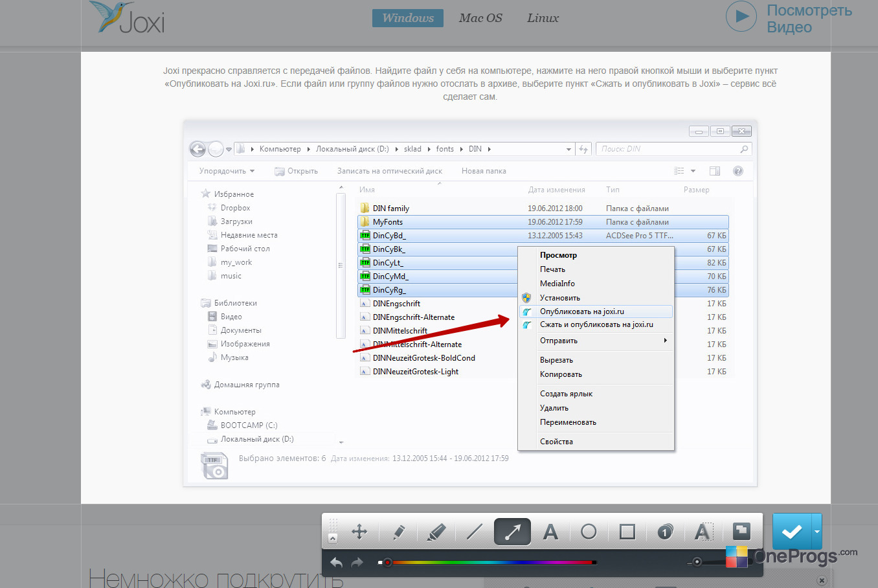Select the overlapping squares tool in Joxi toolbar
The image size is (878, 588).
tap(741, 532)
